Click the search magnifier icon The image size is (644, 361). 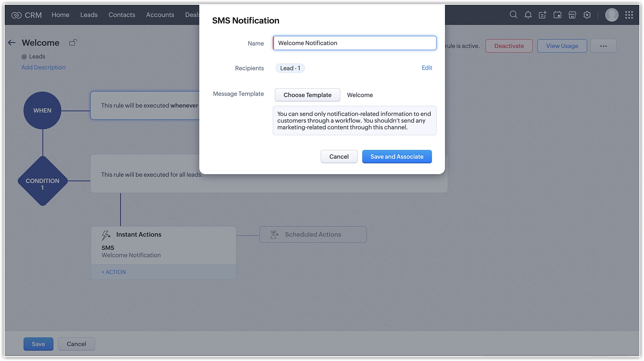coord(513,15)
